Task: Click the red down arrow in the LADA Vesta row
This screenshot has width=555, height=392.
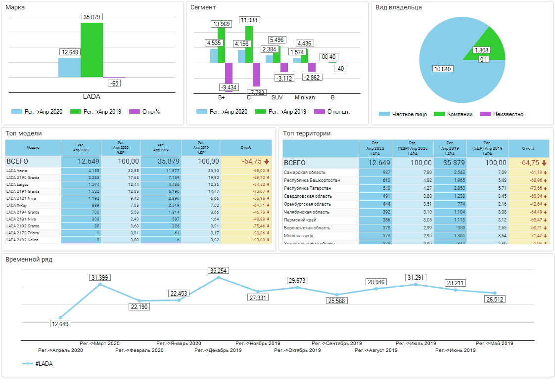Action: click(268, 171)
